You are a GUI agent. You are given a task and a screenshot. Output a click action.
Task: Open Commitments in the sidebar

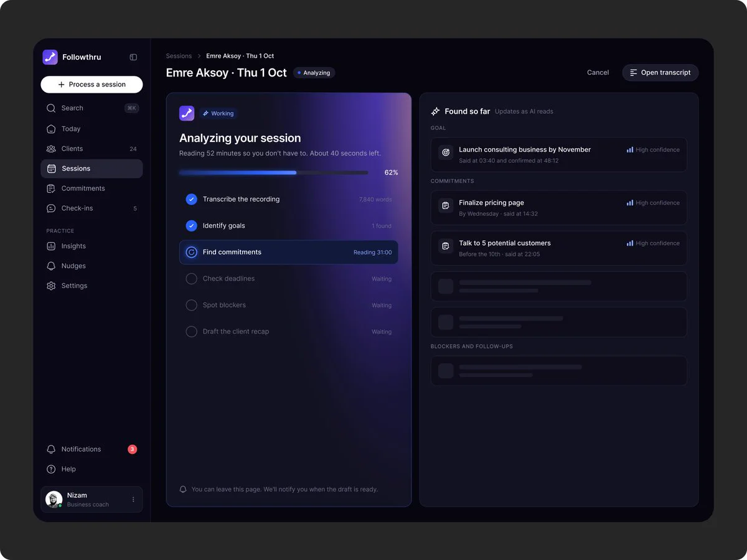[x=92, y=189]
